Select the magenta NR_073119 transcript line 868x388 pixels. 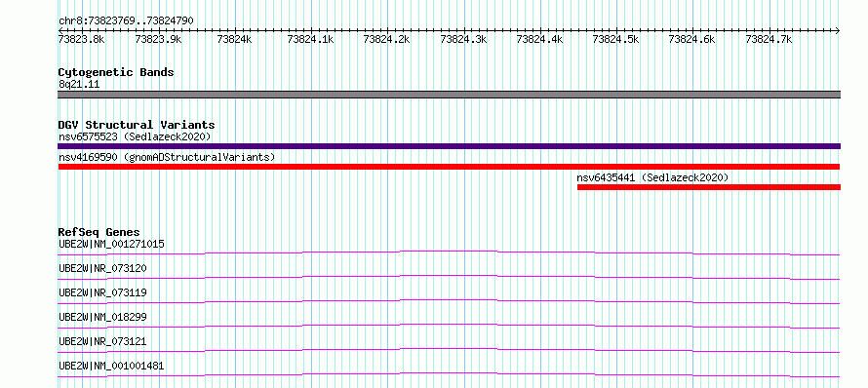(x=449, y=301)
